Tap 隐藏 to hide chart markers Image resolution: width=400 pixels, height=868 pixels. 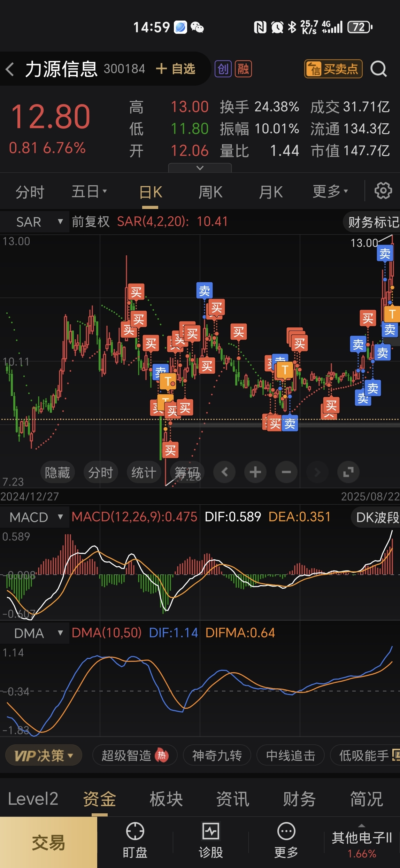click(x=57, y=472)
